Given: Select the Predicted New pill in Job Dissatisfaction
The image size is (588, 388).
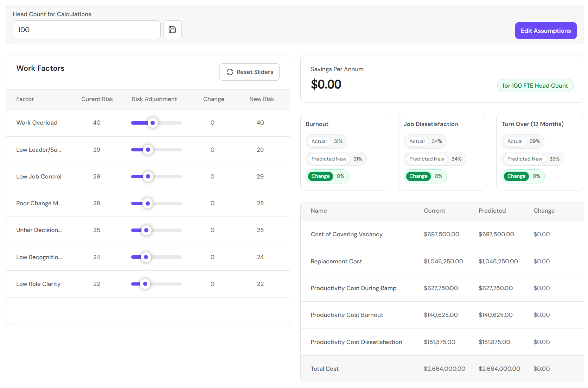Looking at the screenshot, I should pyautogui.click(x=426, y=159).
